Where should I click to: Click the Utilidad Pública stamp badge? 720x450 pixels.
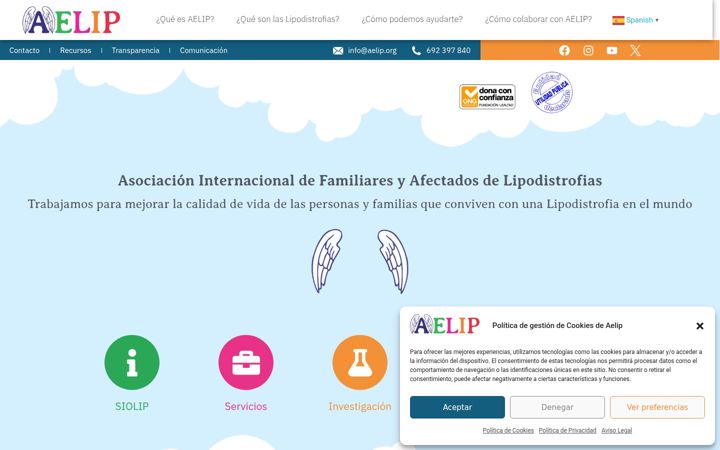pyautogui.click(x=551, y=92)
